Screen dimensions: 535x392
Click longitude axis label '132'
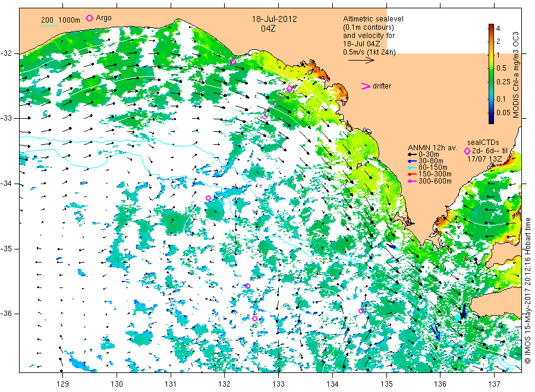coord(225,384)
